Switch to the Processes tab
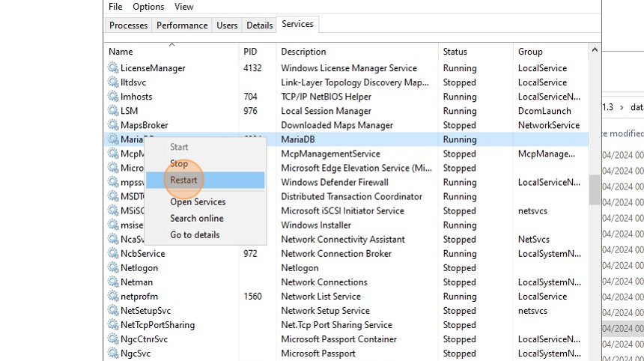The image size is (644, 361). pyautogui.click(x=128, y=25)
